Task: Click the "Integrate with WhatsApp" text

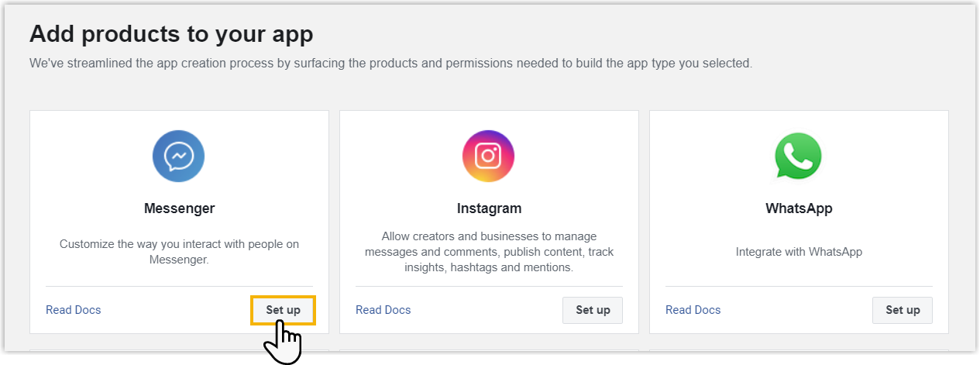Action: pos(799,252)
